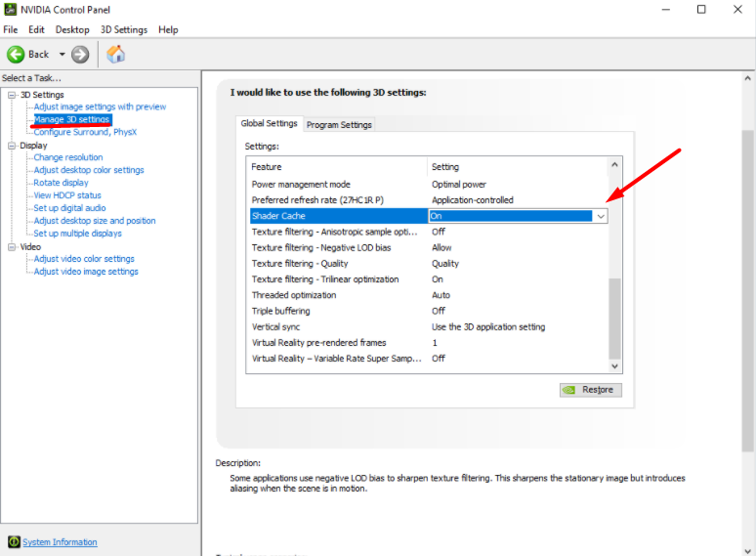Select Texture filtering - Negative LOD bias row

coord(429,248)
